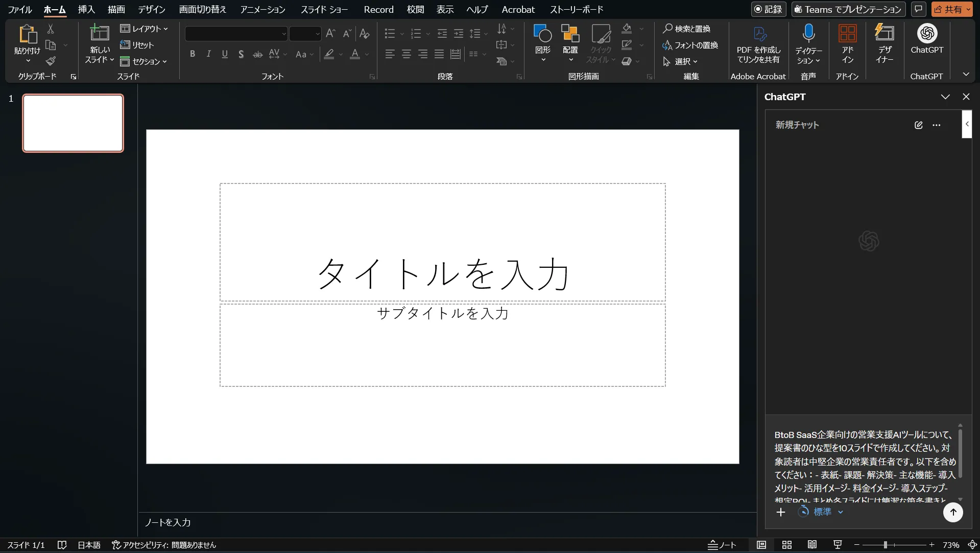Toggle Underline formatting
The width and height of the screenshot is (980, 553).
[225, 54]
